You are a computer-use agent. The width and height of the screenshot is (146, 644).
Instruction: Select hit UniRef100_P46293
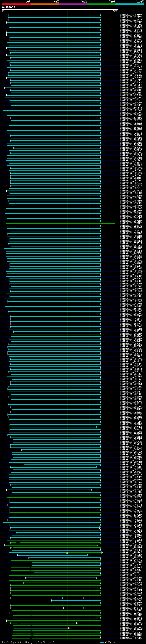point(131,42)
